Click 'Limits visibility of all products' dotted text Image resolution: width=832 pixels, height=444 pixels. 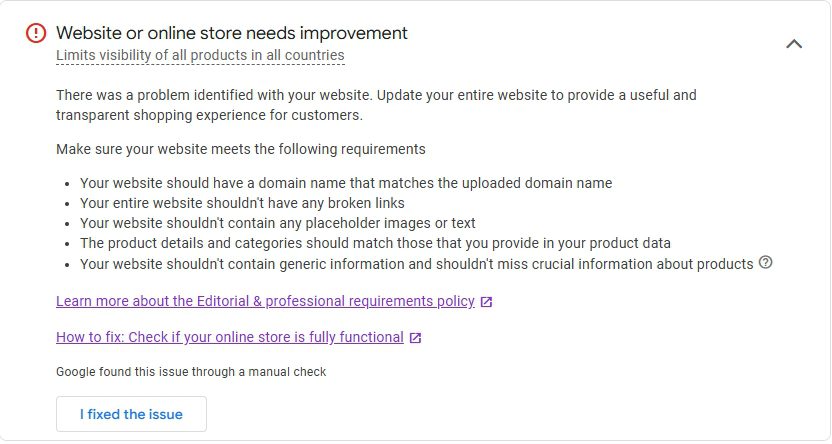tap(200, 56)
